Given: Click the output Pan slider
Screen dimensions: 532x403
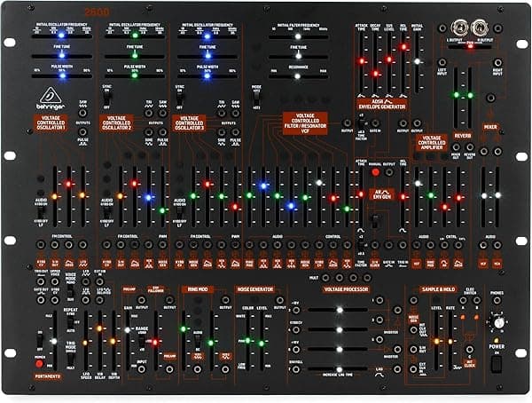Looking at the screenshot, I should (x=470, y=46).
